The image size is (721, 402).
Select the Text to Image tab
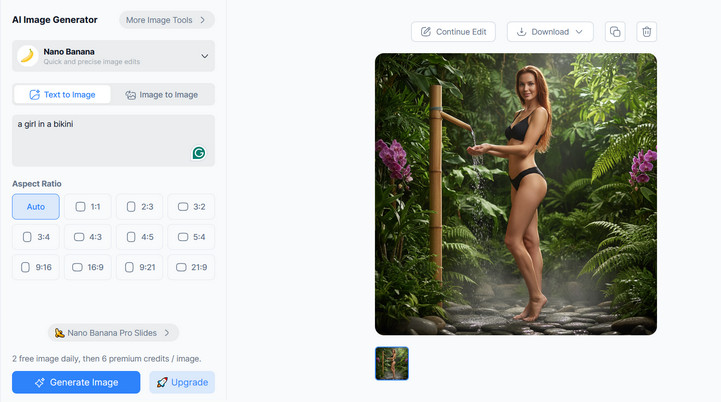coord(62,95)
